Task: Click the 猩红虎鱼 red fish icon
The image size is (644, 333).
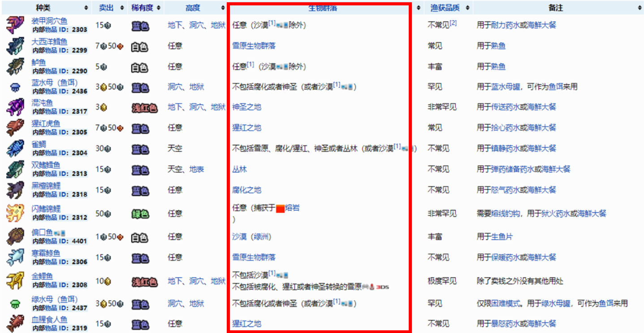Action: [x=15, y=128]
